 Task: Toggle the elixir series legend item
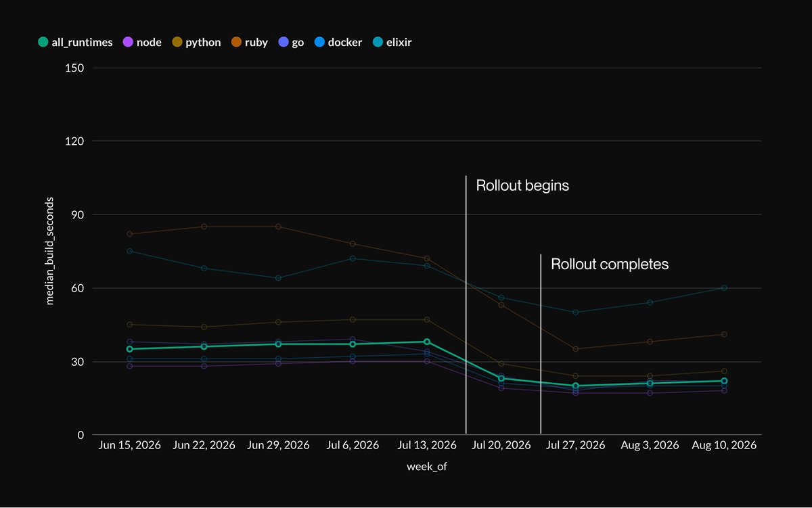tap(391, 42)
